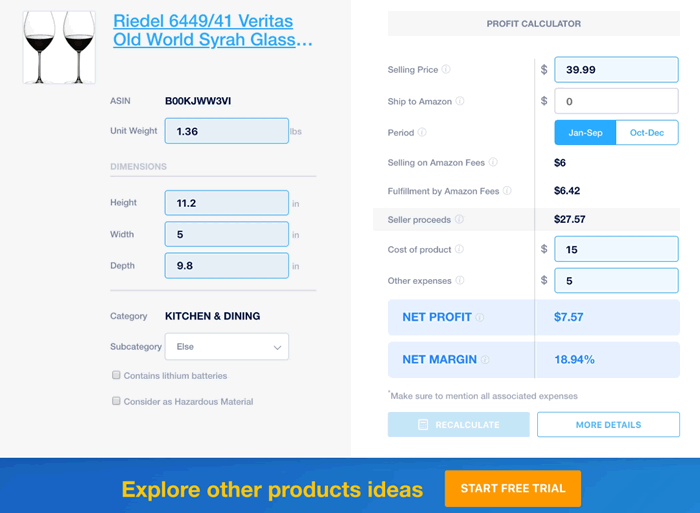Click info icon next to Net Profit
Image resolution: width=700 pixels, height=513 pixels.
coord(479,317)
